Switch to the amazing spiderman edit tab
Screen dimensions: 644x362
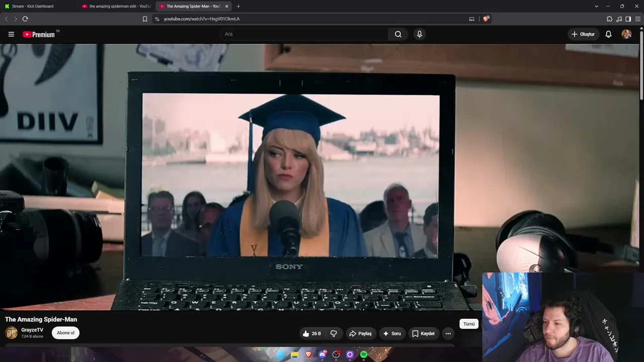click(116, 6)
